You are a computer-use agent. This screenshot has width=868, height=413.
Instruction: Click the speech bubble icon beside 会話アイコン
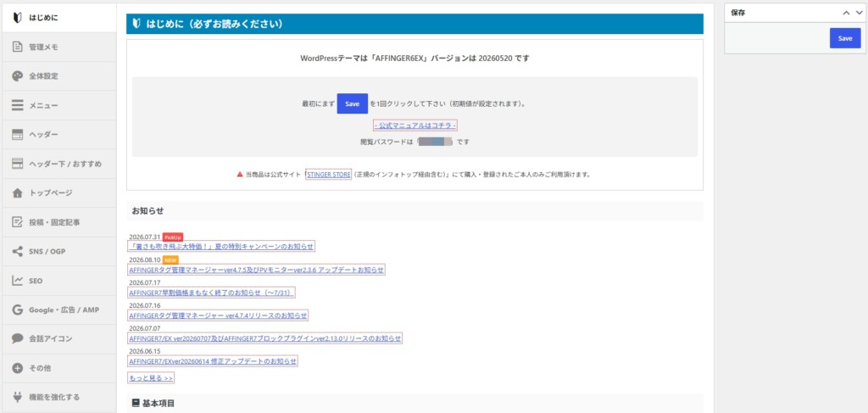pos(17,338)
